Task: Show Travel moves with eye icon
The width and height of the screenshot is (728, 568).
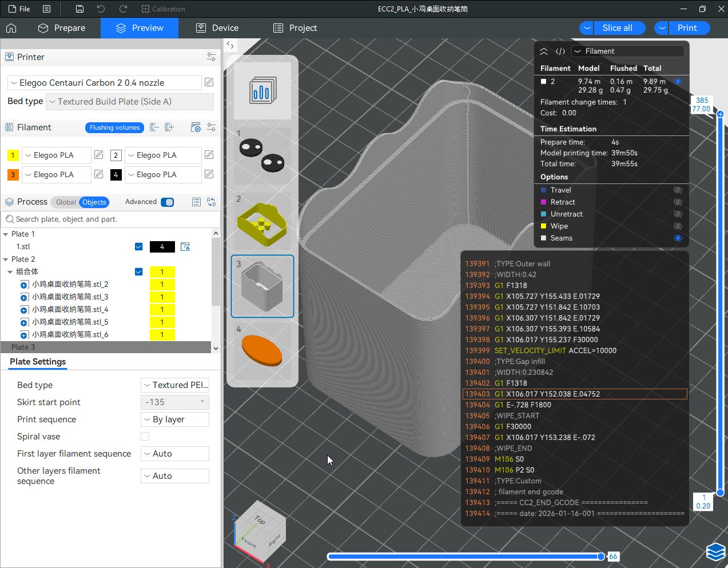Action: point(678,190)
